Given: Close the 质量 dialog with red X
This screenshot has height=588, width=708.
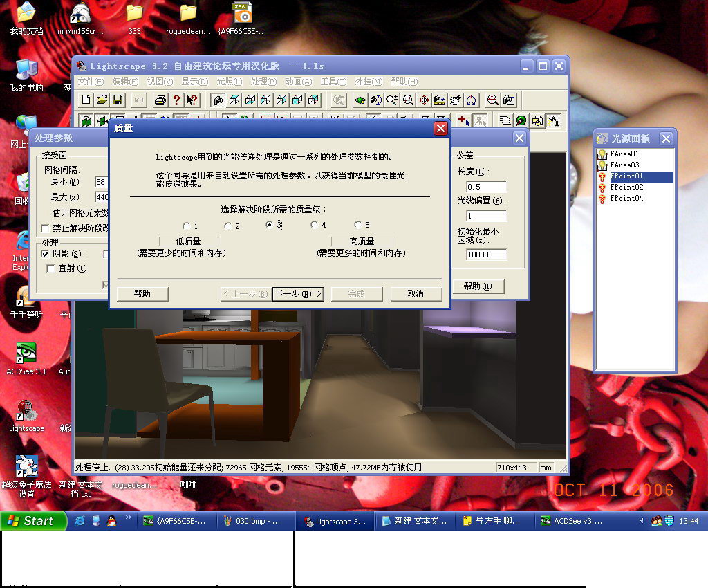Looking at the screenshot, I should (x=440, y=128).
